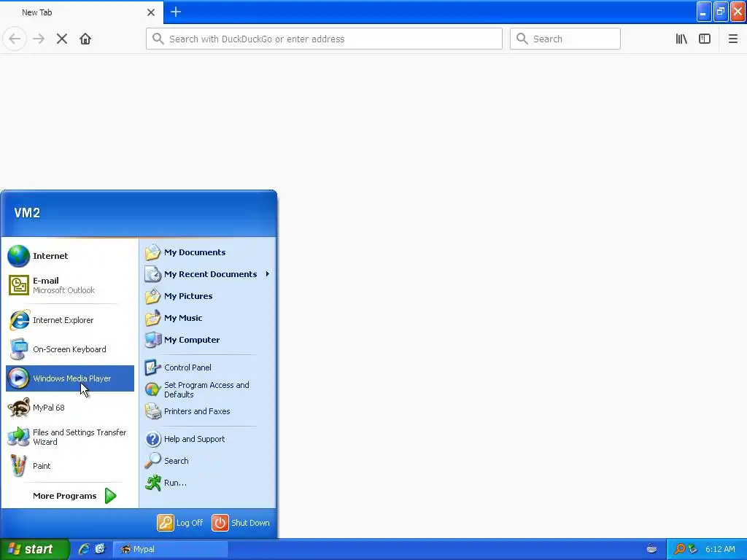The width and height of the screenshot is (747, 560).
Task: Go forward with the browser forward arrow
Action: (x=39, y=39)
